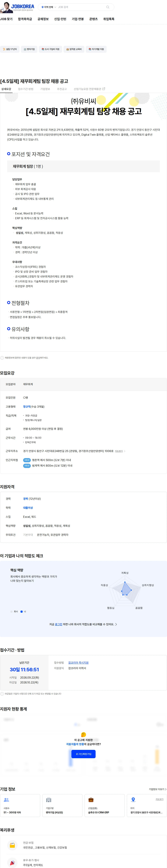Click the 산업(업종) briefcase icon

point(91,800)
